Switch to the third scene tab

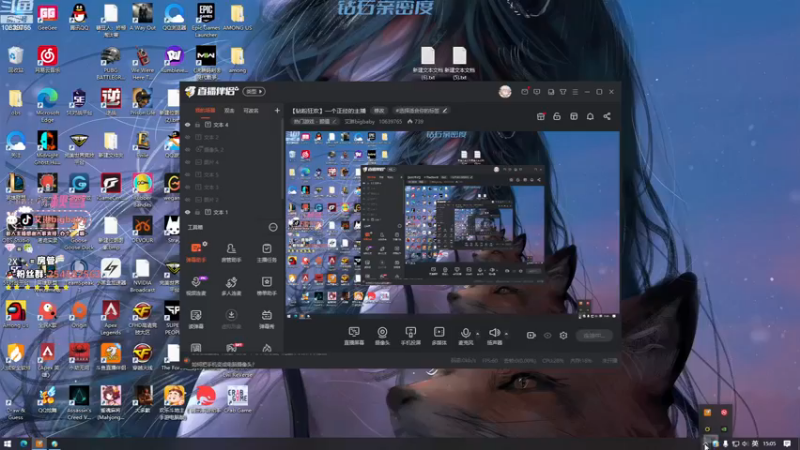pyautogui.click(x=251, y=111)
